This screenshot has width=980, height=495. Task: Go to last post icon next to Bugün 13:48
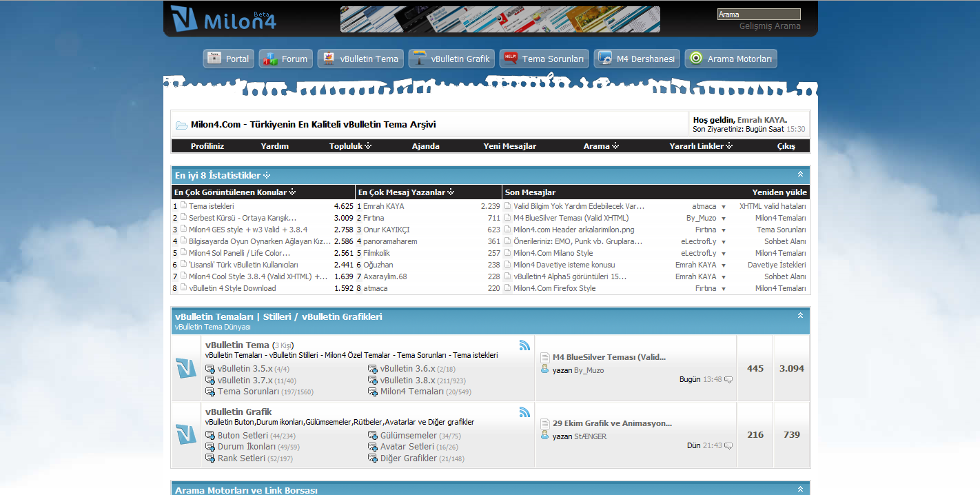[728, 380]
